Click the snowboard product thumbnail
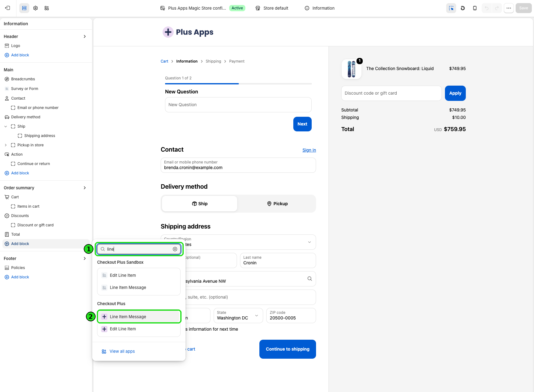Screen dimensions: 534x392 tap(352, 69)
